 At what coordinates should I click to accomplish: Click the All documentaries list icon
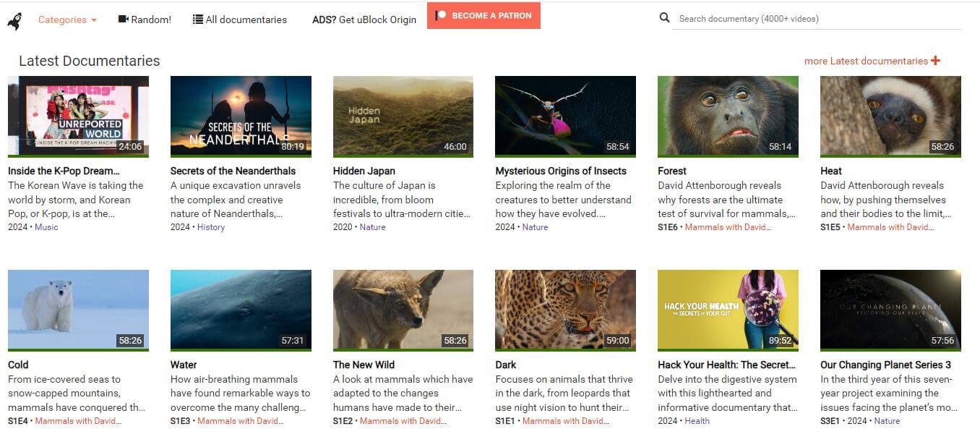coord(198,20)
